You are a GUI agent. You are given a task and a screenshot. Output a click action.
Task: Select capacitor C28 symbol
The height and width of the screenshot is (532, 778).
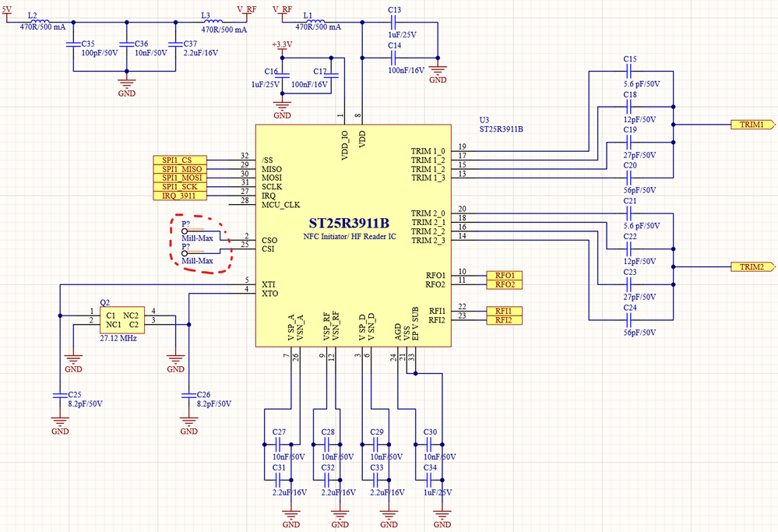tap(327, 444)
